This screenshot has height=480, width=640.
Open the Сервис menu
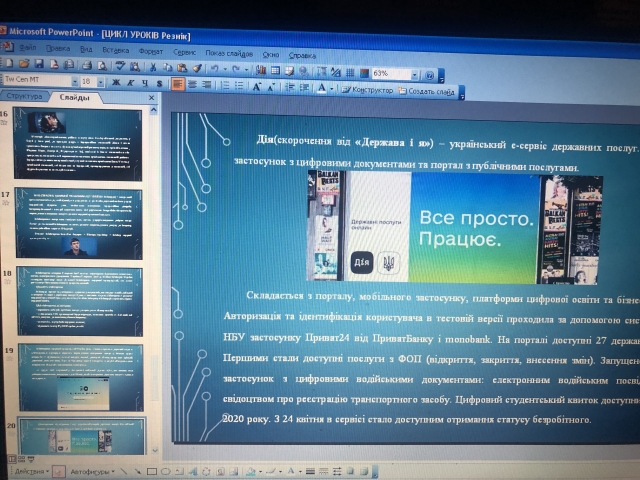(x=184, y=52)
